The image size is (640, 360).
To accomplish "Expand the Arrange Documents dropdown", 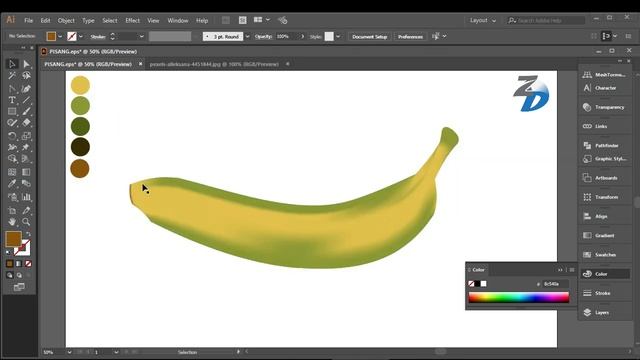I will tap(268, 20).
